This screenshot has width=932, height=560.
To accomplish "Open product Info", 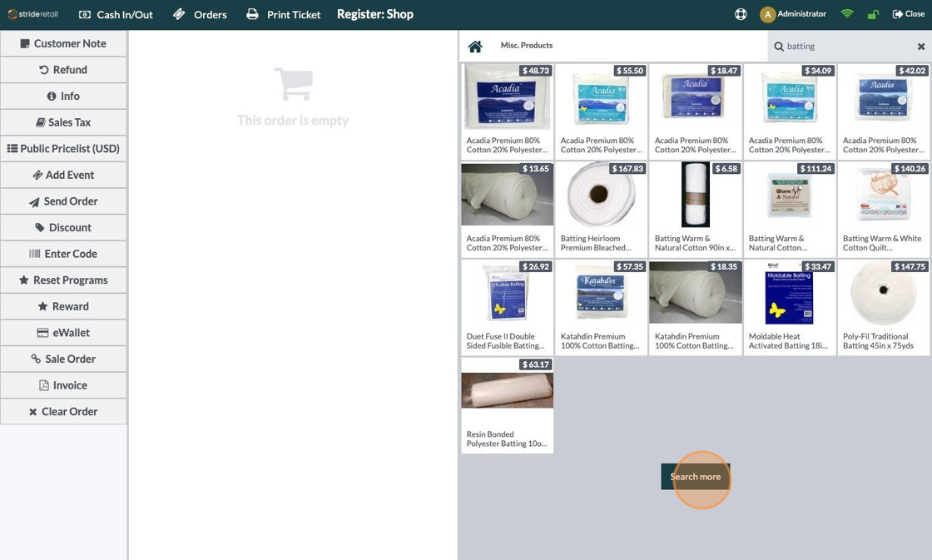I will pos(63,96).
